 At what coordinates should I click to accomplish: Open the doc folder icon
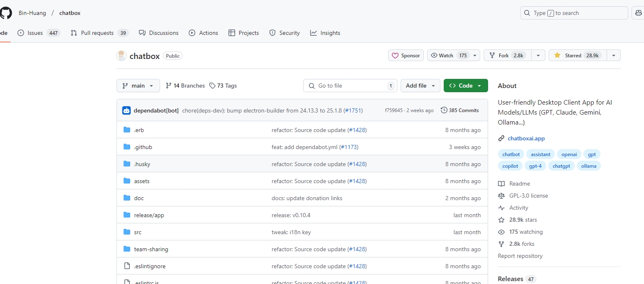pos(127,198)
